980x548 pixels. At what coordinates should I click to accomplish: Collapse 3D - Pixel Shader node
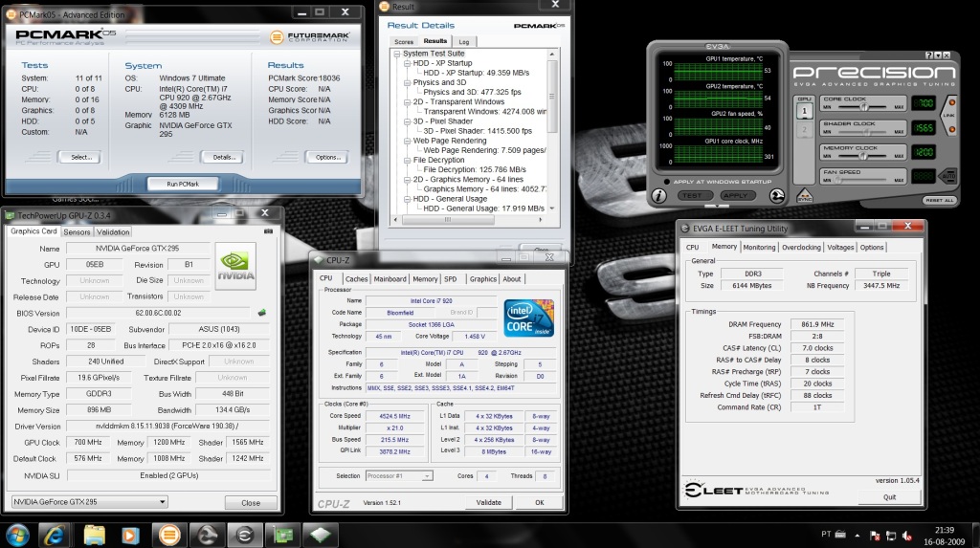407,121
